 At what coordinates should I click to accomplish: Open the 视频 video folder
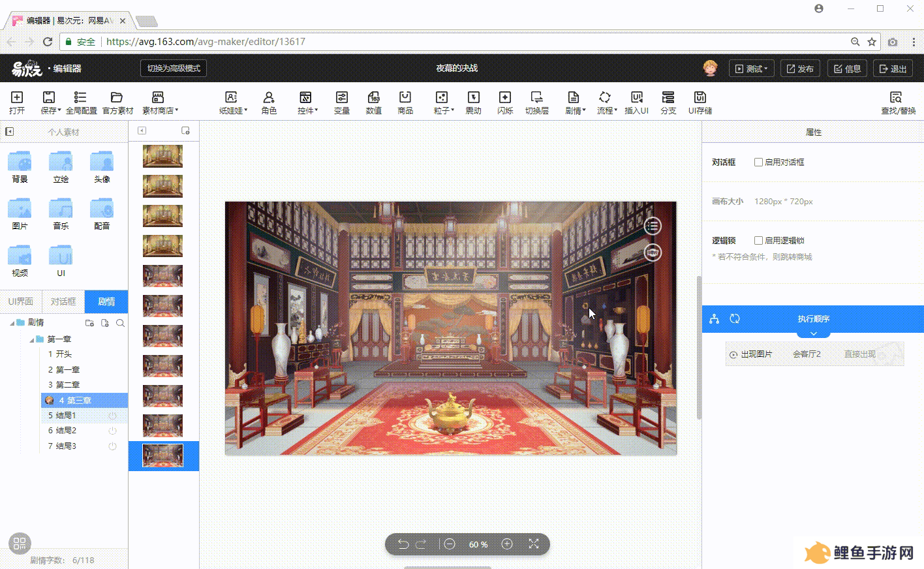click(x=20, y=261)
